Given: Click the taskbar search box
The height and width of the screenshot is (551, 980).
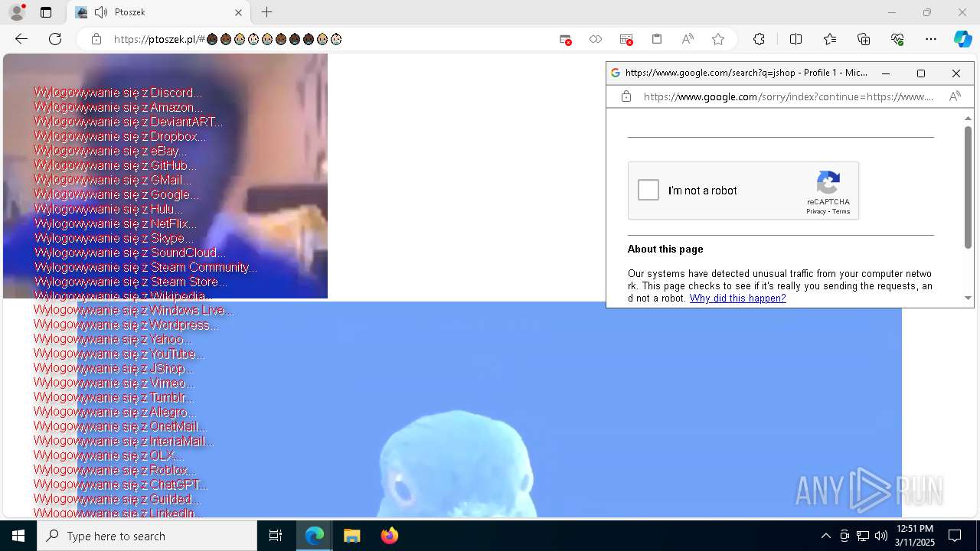Looking at the screenshot, I should tap(147, 536).
